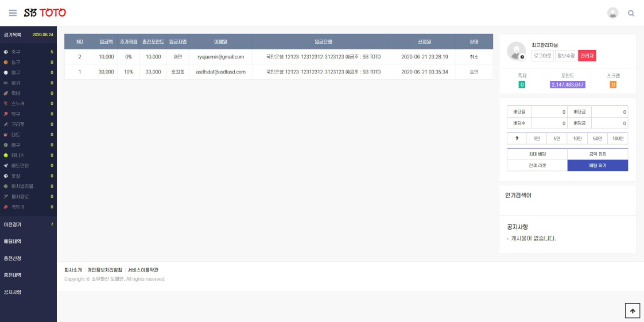The height and width of the screenshot is (322, 644).
Task: Click the red 관리자 button
Action: (x=587, y=56)
